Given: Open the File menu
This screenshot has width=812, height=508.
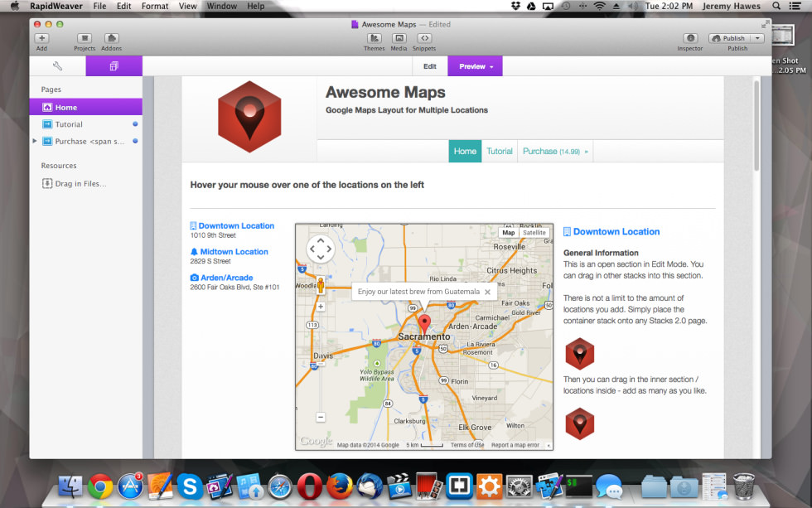Looking at the screenshot, I should coord(99,6).
